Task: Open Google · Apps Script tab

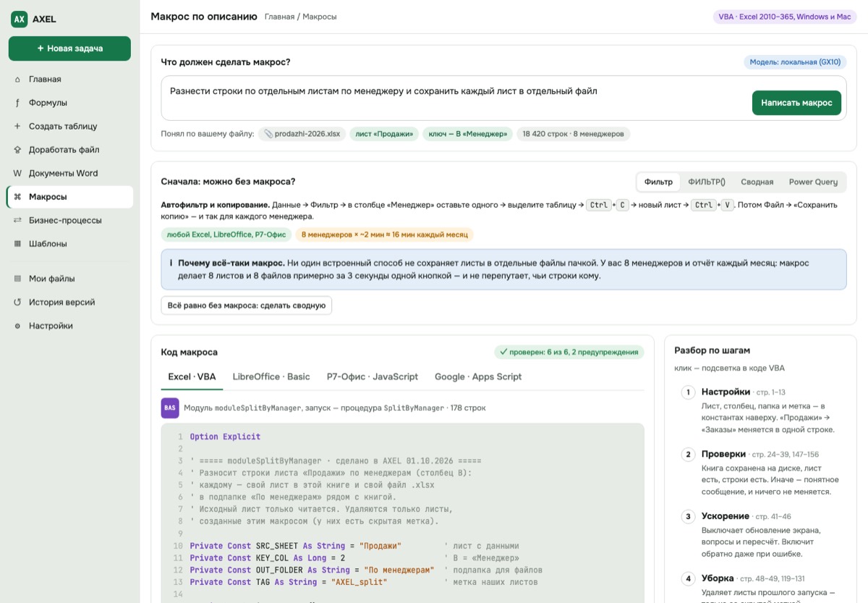Action: click(478, 376)
